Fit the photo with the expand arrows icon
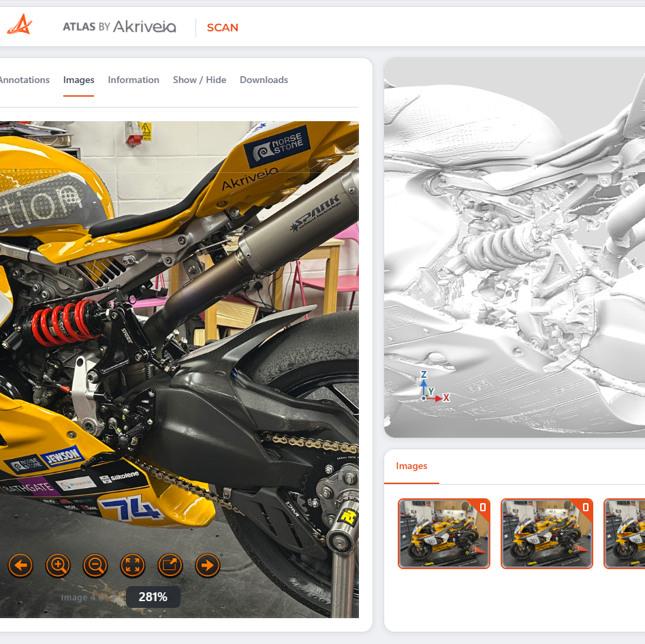 click(x=132, y=566)
